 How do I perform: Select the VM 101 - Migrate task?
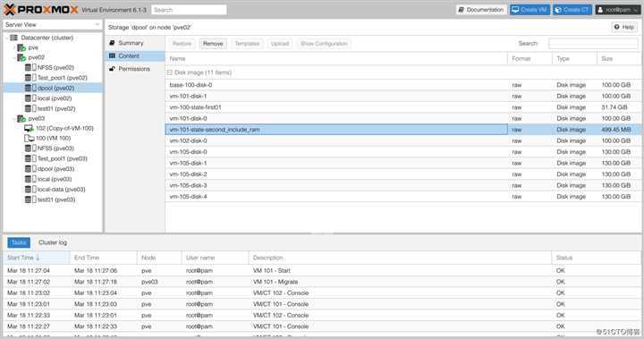(322, 282)
